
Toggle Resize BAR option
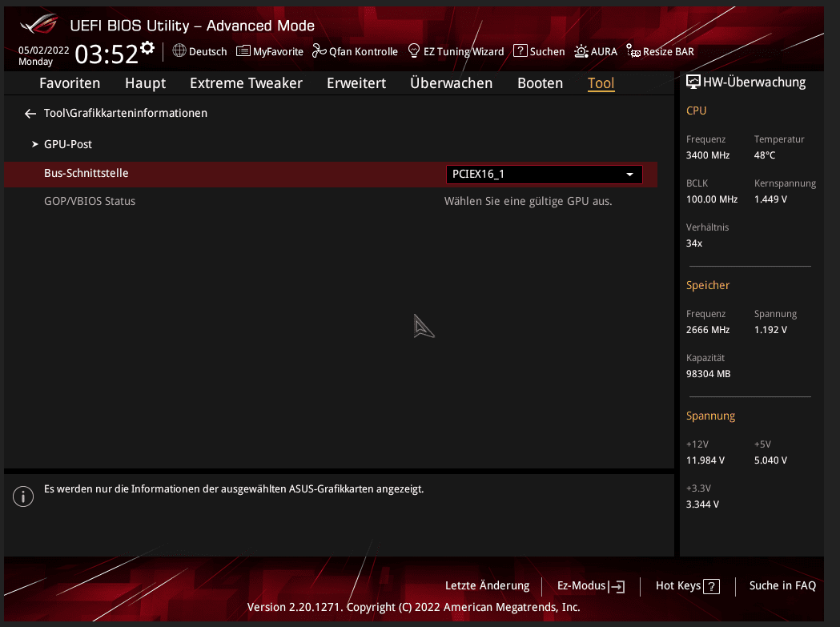[x=668, y=51]
